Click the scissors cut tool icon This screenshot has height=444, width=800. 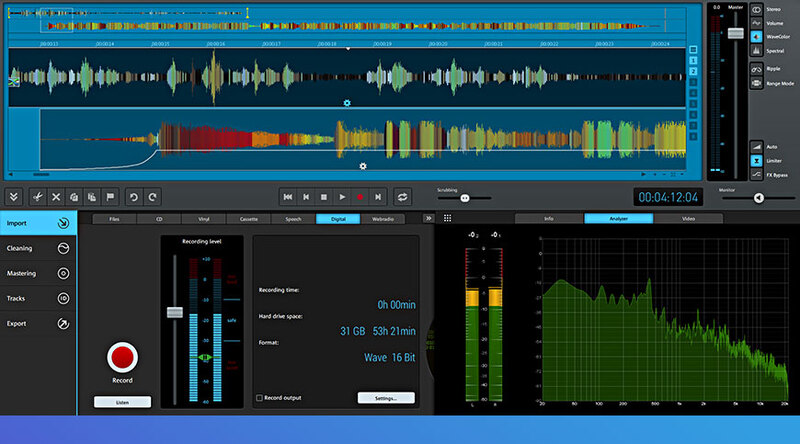click(37, 197)
